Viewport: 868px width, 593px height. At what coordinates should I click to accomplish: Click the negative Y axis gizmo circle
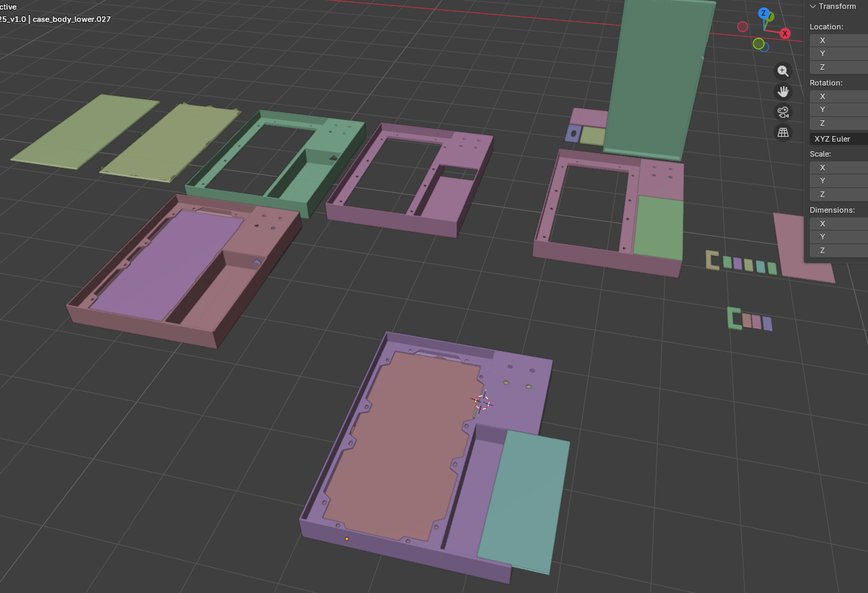pos(758,44)
